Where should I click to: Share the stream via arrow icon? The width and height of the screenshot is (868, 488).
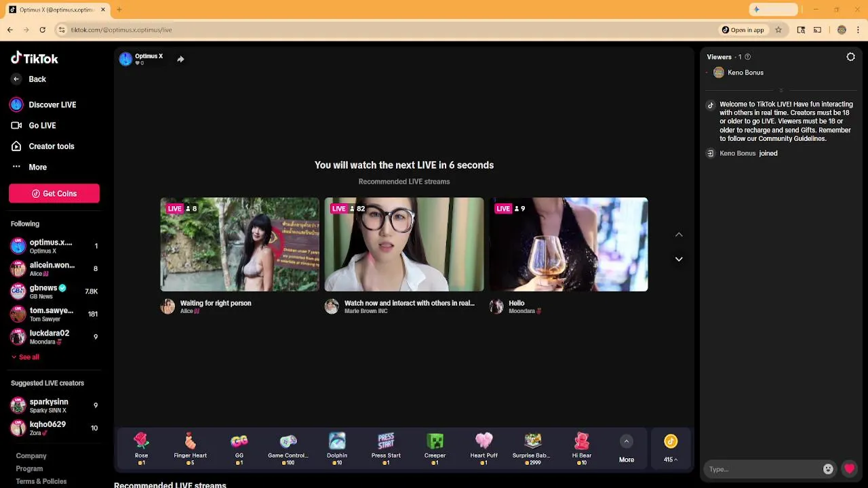(x=180, y=59)
